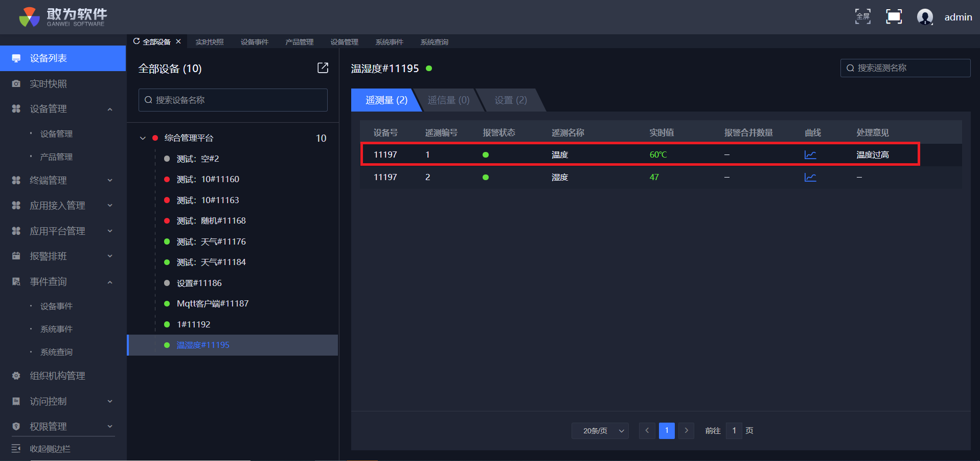Collapse the 综合管理平台 tree node arrow

[143, 138]
